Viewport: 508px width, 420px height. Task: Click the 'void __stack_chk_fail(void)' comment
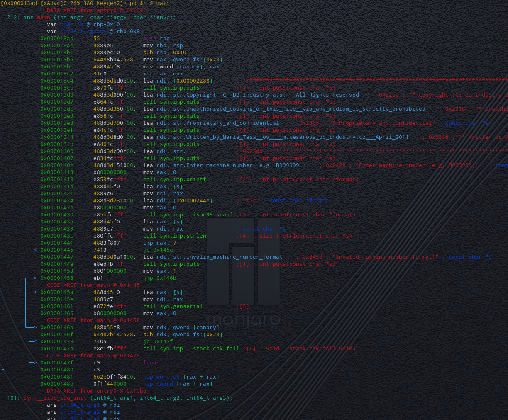pos(311,349)
